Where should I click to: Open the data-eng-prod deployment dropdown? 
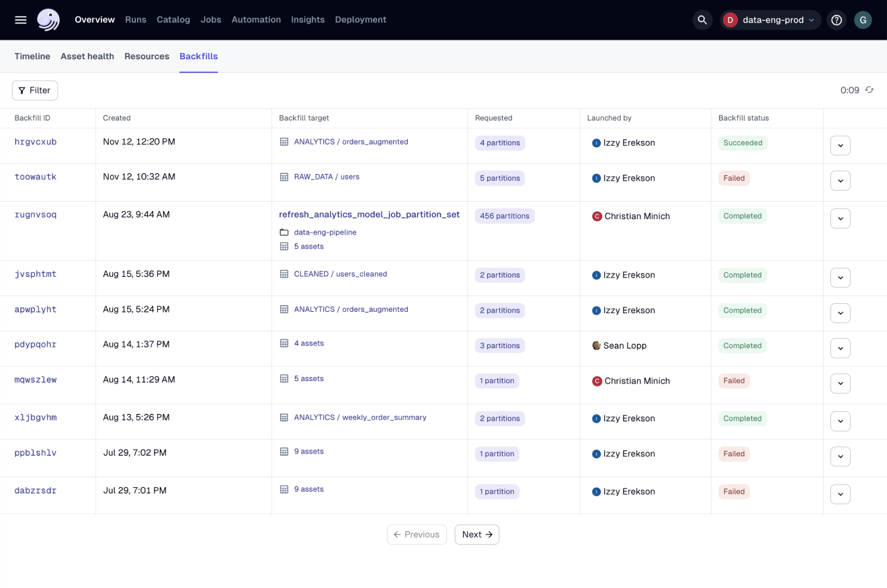coord(771,19)
